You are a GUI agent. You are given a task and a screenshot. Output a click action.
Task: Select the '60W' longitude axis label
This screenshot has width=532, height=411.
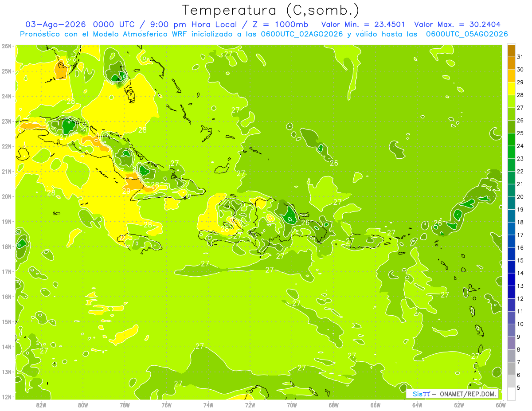click(501, 405)
